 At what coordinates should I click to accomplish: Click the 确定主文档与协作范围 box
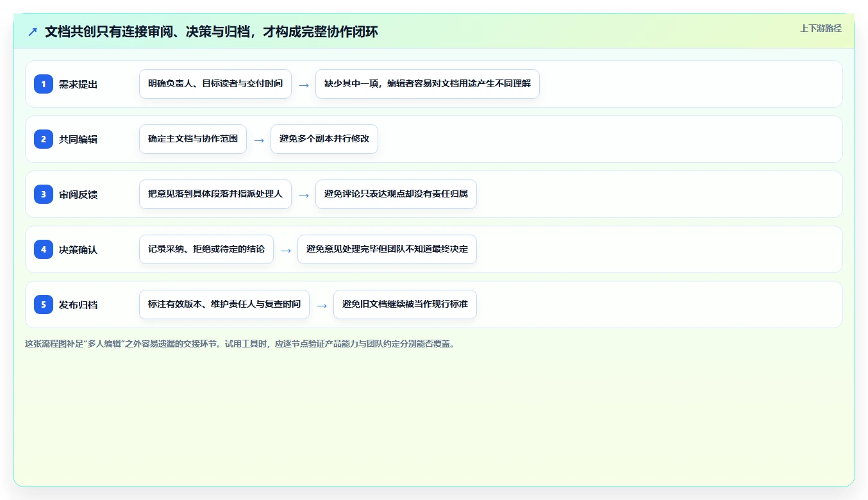tap(193, 139)
